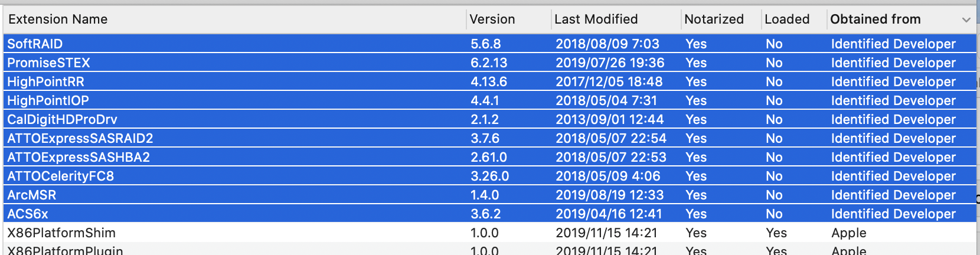This screenshot has height=255, width=980.
Task: Sort by the Last Modified column header
Action: tap(616, 19)
